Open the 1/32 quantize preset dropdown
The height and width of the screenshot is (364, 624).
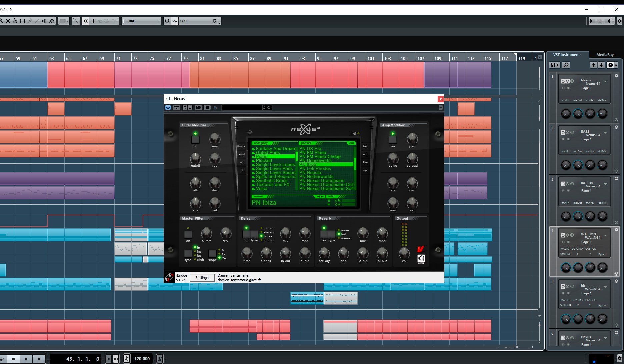click(x=198, y=21)
